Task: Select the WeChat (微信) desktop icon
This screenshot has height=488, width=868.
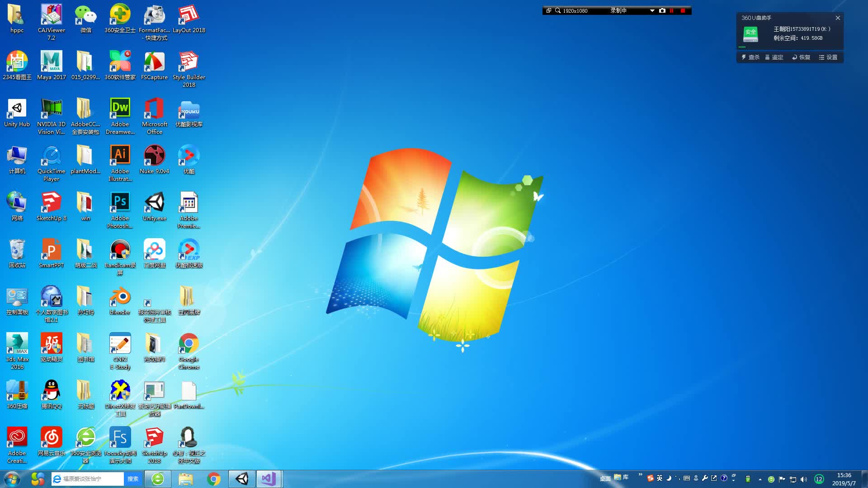Action: point(85,19)
